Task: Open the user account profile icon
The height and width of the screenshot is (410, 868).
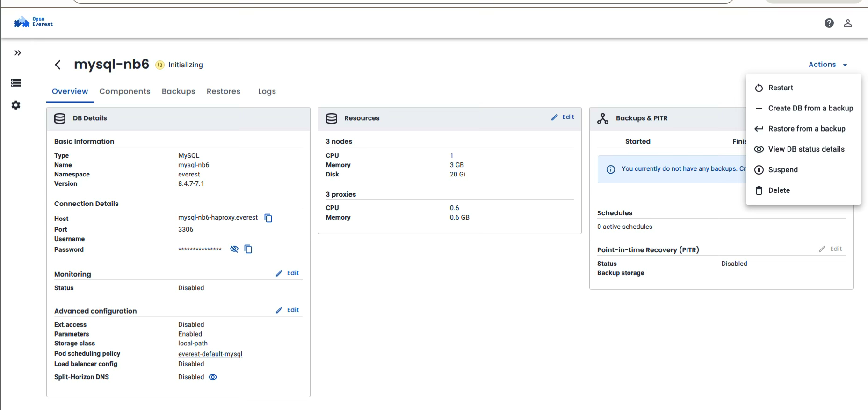Action: point(847,23)
